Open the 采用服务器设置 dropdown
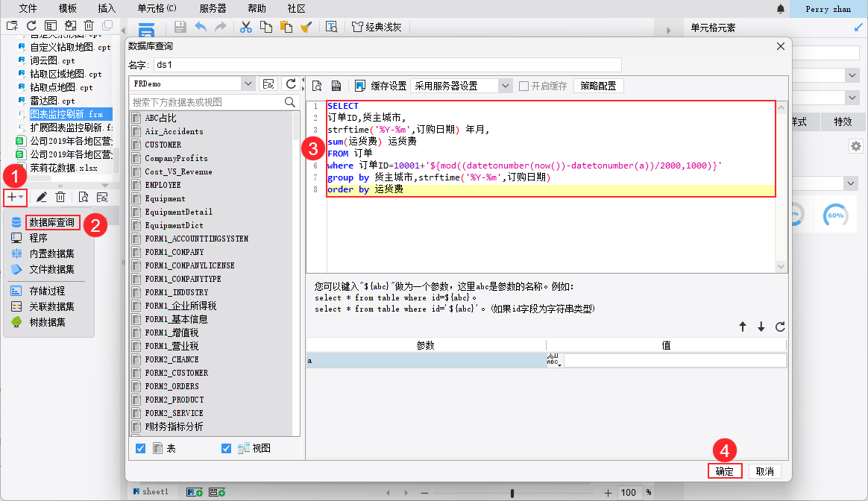868x501 pixels. (505, 86)
